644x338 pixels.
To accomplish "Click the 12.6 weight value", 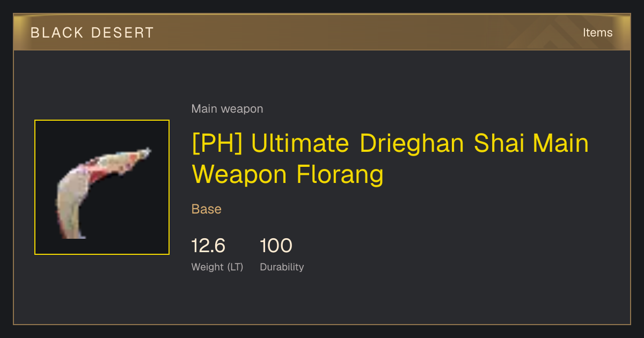I will point(208,246).
